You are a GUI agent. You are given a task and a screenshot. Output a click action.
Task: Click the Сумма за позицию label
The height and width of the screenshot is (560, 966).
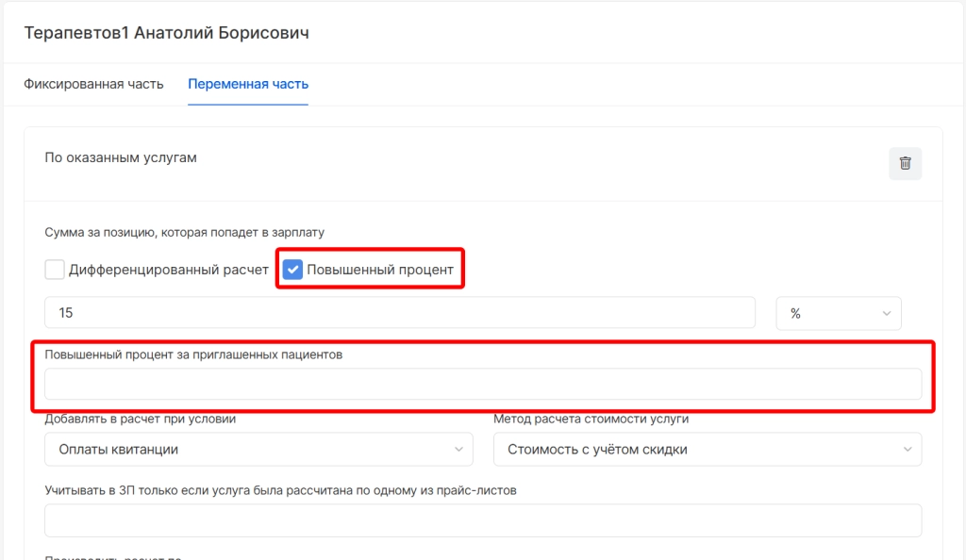(185, 232)
